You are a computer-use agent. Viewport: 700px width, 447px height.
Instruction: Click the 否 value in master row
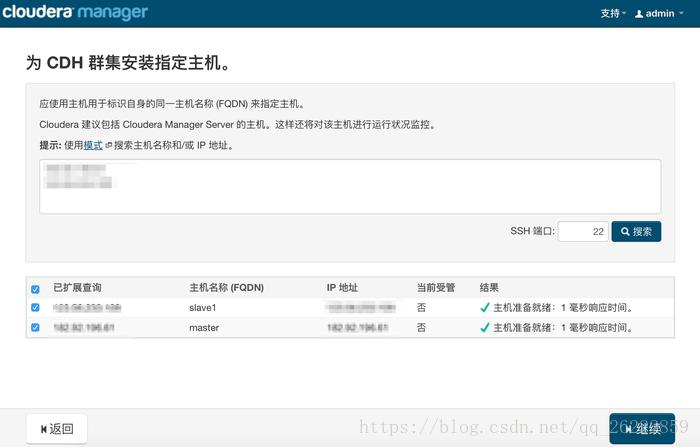coord(421,328)
